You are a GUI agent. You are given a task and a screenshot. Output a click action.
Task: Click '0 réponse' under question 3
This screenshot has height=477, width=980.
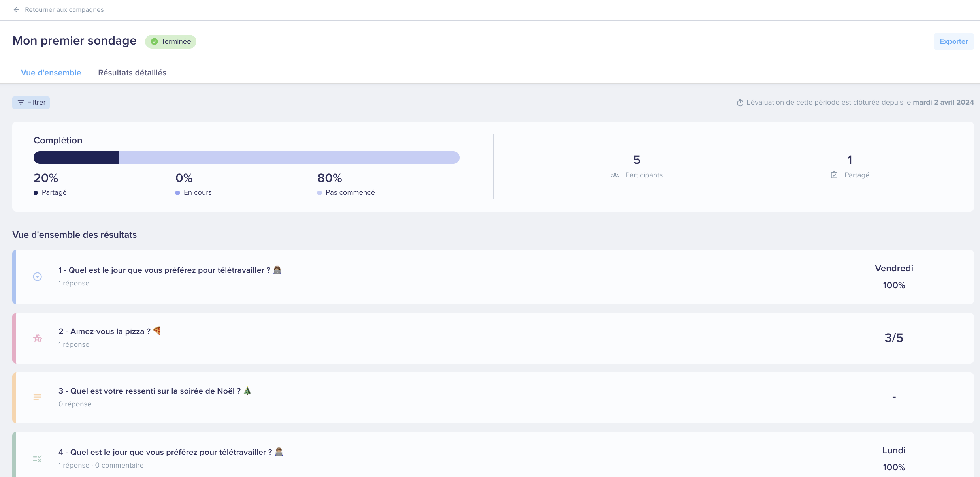point(75,404)
